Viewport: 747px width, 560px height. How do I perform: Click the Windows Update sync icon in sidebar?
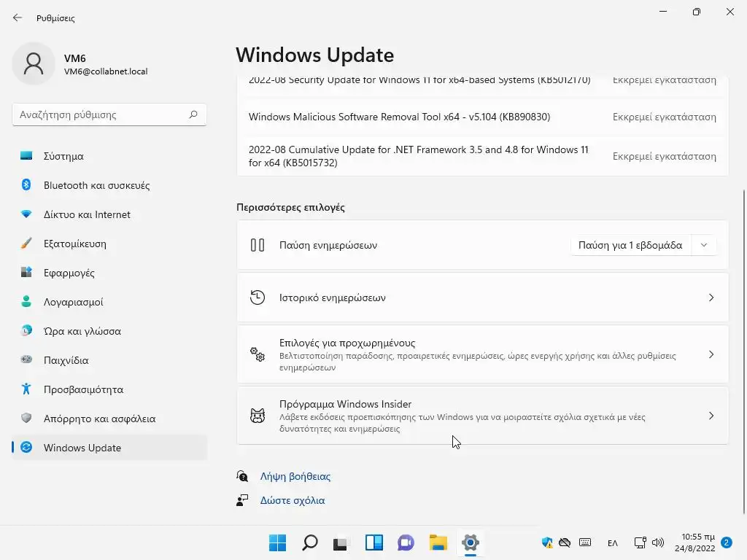[26, 447]
